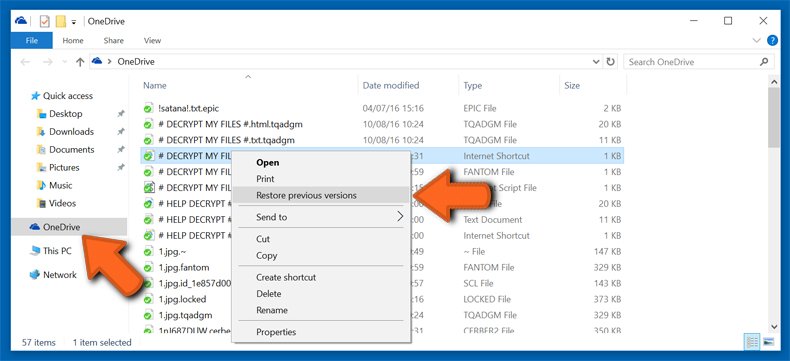This screenshot has width=790, height=361.
Task: Open the recent locations dropdown arrow
Action: (64, 62)
